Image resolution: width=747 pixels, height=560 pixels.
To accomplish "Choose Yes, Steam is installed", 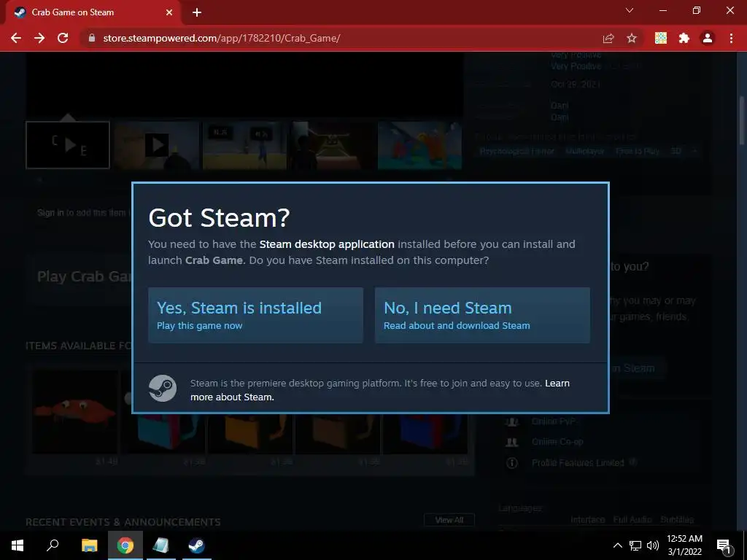I will tap(255, 315).
